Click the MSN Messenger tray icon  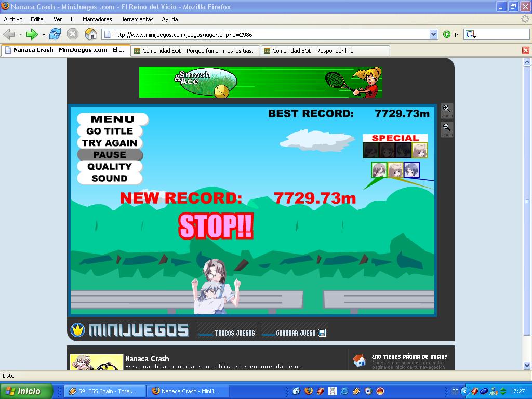(494, 391)
